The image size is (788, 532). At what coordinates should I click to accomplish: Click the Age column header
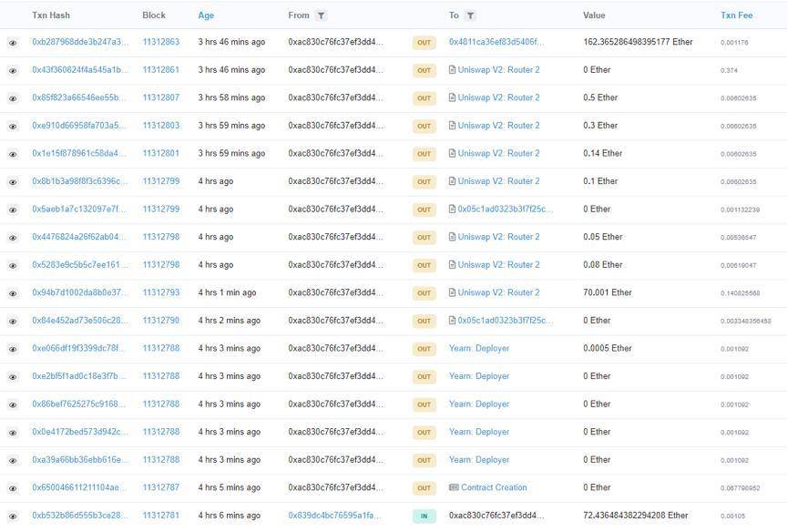pos(206,15)
